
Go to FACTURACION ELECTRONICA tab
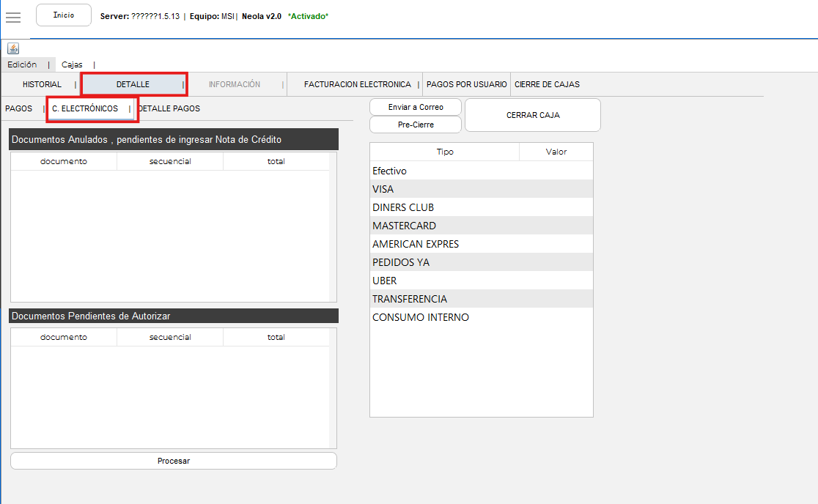point(357,84)
